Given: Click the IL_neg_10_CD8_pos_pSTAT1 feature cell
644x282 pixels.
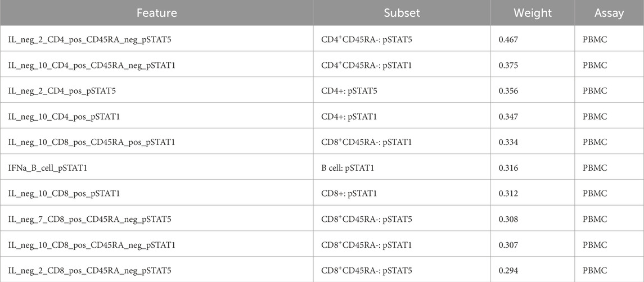Looking at the screenshot, I should pyautogui.click(x=65, y=193).
